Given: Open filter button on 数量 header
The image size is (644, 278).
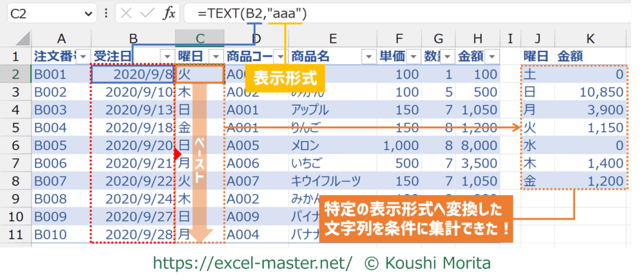Looking at the screenshot, I should coord(447,57).
